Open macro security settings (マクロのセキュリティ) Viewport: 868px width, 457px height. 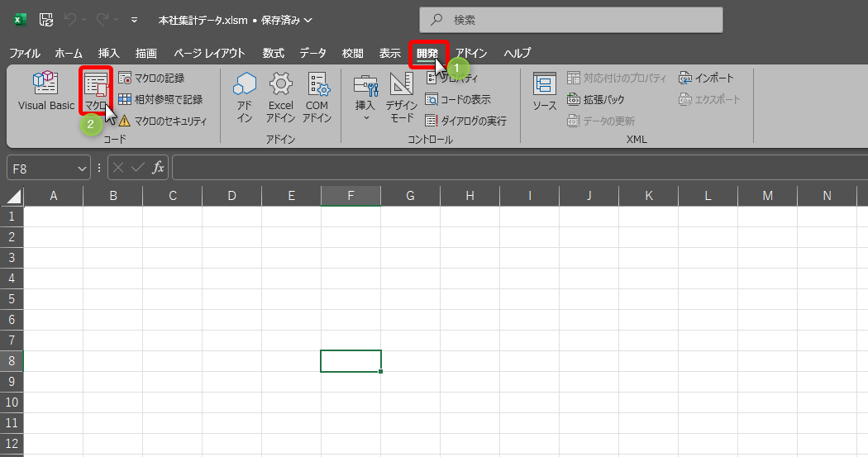pyautogui.click(x=162, y=121)
